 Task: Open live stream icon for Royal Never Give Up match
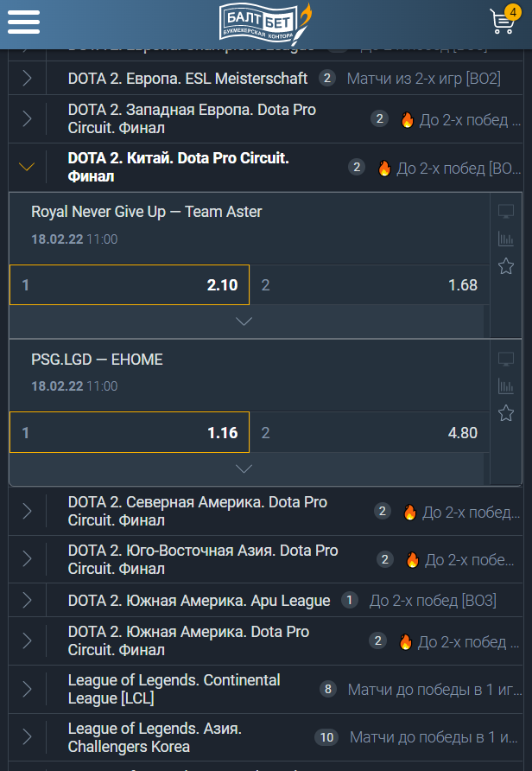[506, 212]
